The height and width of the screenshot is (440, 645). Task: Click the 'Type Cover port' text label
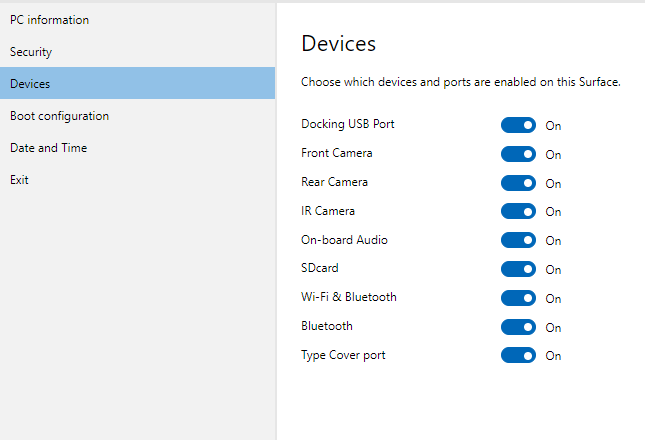tap(343, 355)
